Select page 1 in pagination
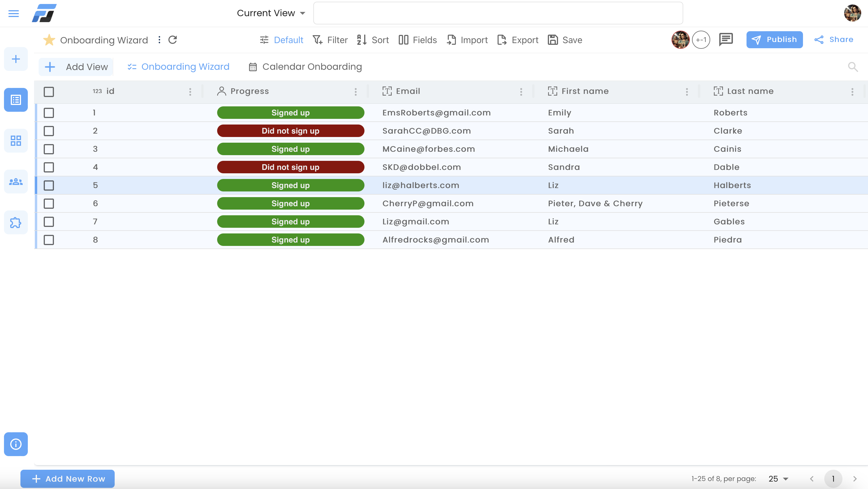The height and width of the screenshot is (489, 868). (833, 479)
